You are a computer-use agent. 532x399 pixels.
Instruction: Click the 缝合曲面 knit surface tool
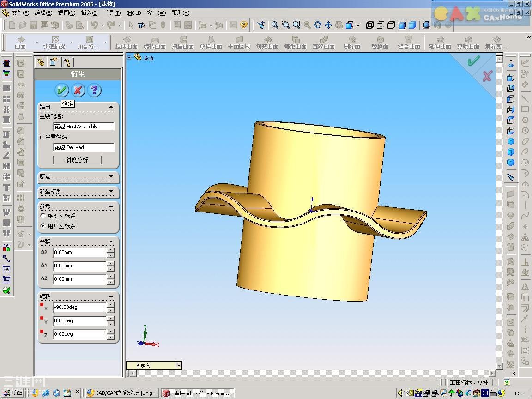coord(409,42)
